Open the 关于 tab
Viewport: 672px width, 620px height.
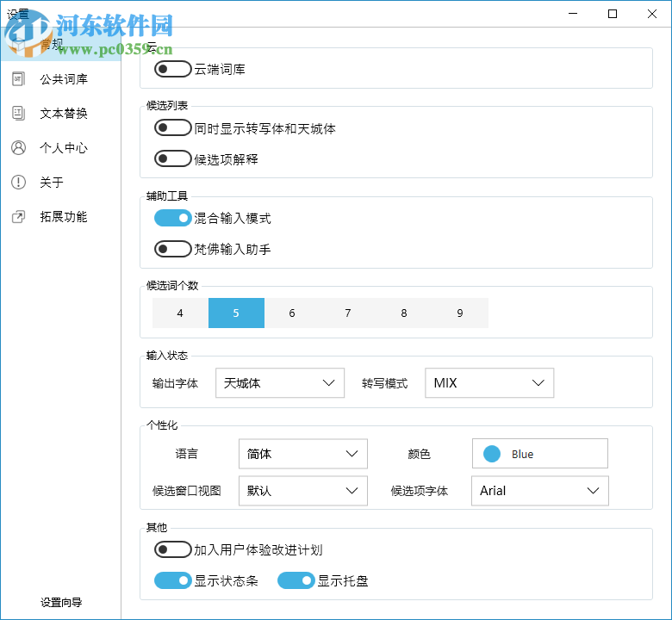(60, 182)
